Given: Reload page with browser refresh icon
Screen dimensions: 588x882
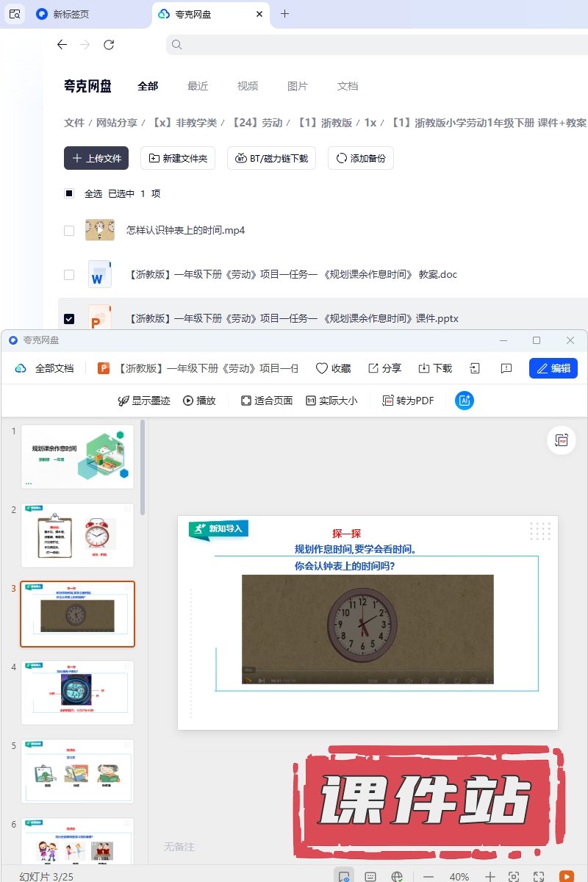Looking at the screenshot, I should (x=109, y=45).
